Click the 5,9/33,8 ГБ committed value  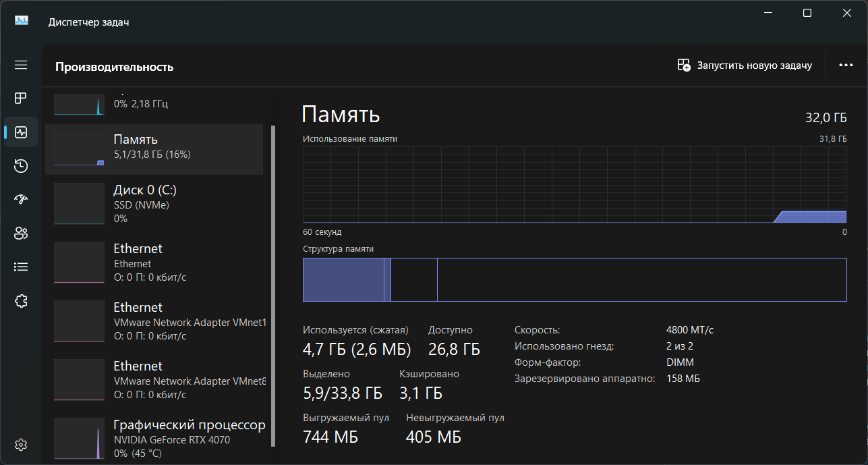point(343,393)
